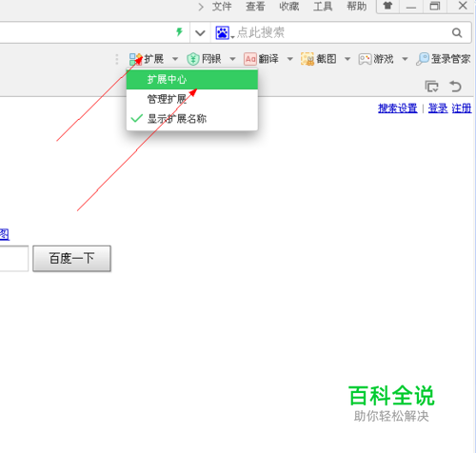Open the 工具 menu
Screen dimensions: 476x453
323,7
